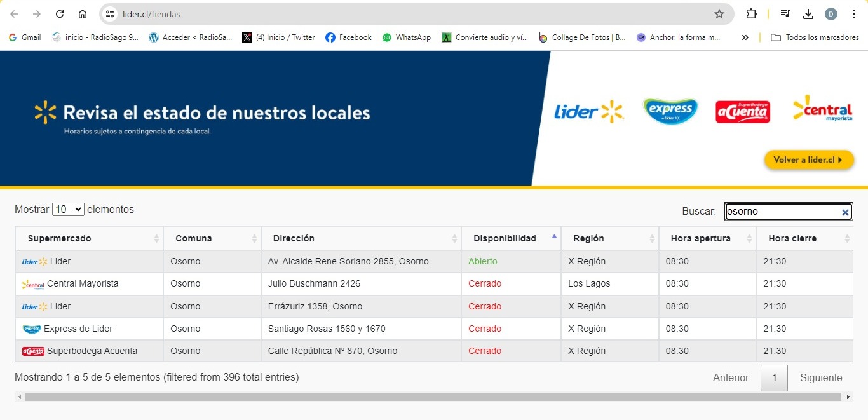
Task: Click the Central Mayorista banner logo
Action: click(823, 109)
